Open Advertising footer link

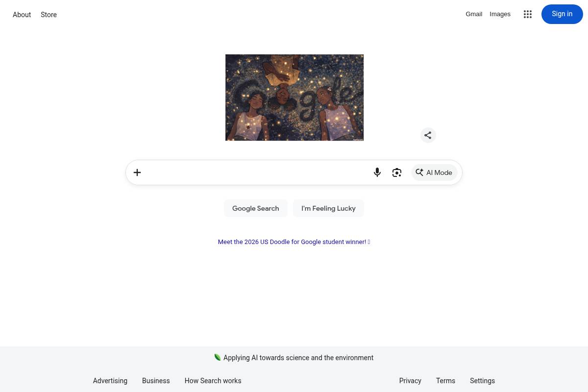click(x=110, y=381)
